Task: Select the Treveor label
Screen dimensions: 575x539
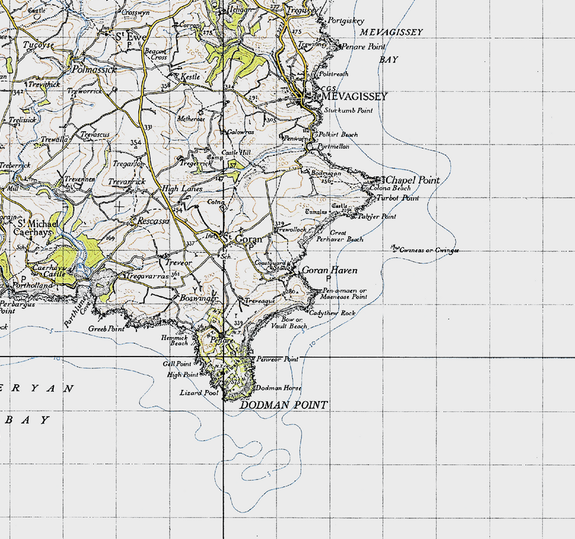Action: click(x=179, y=263)
